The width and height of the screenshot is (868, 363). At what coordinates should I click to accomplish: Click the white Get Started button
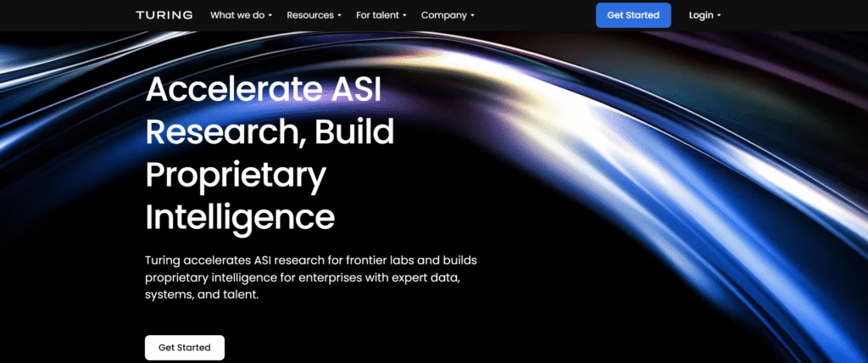(x=185, y=348)
